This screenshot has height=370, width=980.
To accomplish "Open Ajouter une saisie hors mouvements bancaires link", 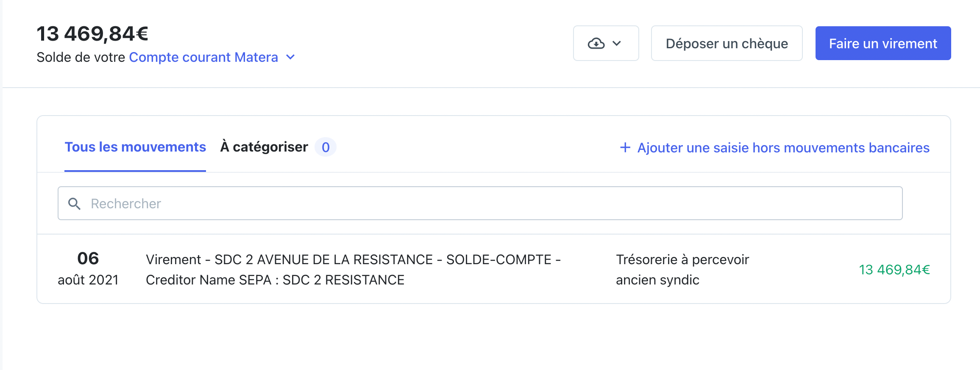I will point(783,147).
